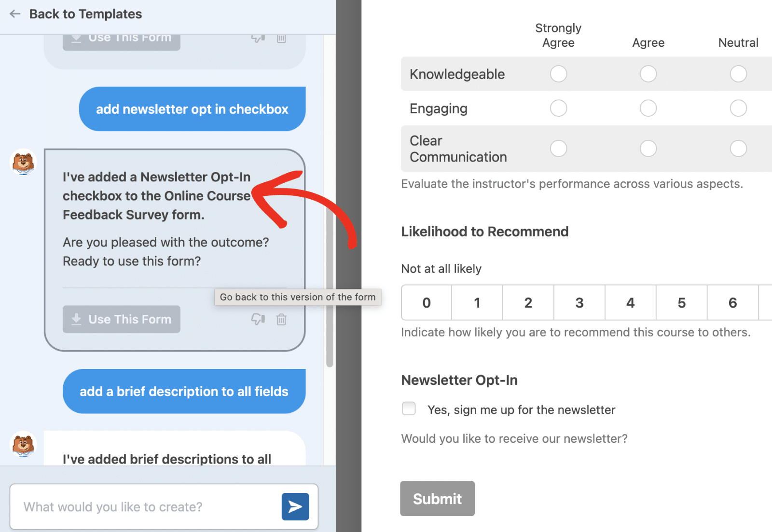Choose rating 0 for Likelihood to Recommend
The width and height of the screenshot is (772, 532).
click(x=427, y=303)
